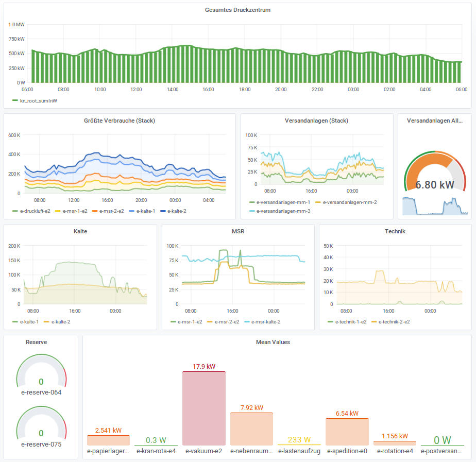Image resolution: width=476 pixels, height=462 pixels.
Task: Open the Versandanlagen (Stack) panel title menu
Action: pyautogui.click(x=316, y=121)
